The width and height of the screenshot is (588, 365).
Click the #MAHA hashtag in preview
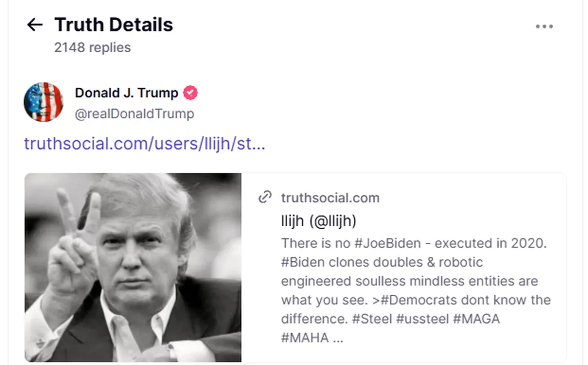pyautogui.click(x=305, y=338)
